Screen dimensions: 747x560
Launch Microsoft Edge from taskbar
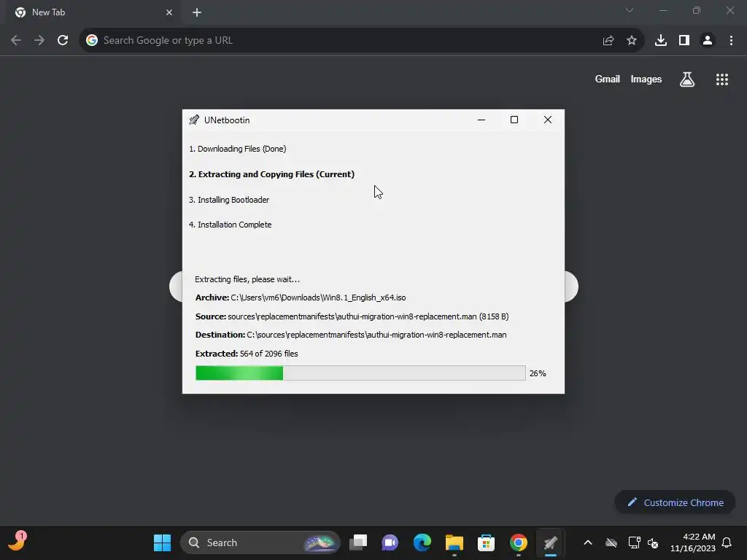422,542
